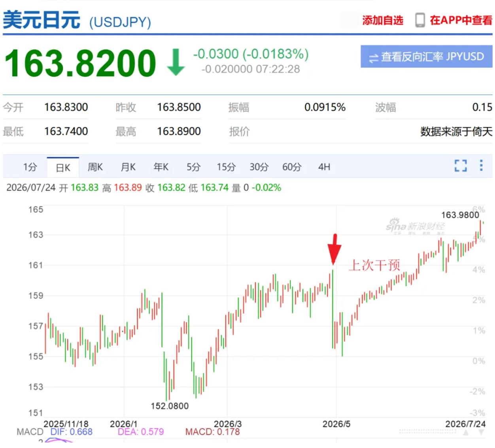Click the DEA: 0.579 indicator value
Image resolution: width=495 pixels, height=448 pixels.
tap(141, 432)
